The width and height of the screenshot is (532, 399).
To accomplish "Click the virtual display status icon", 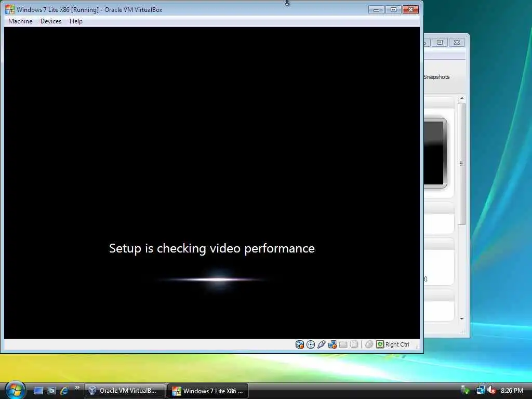I will pyautogui.click(x=354, y=344).
